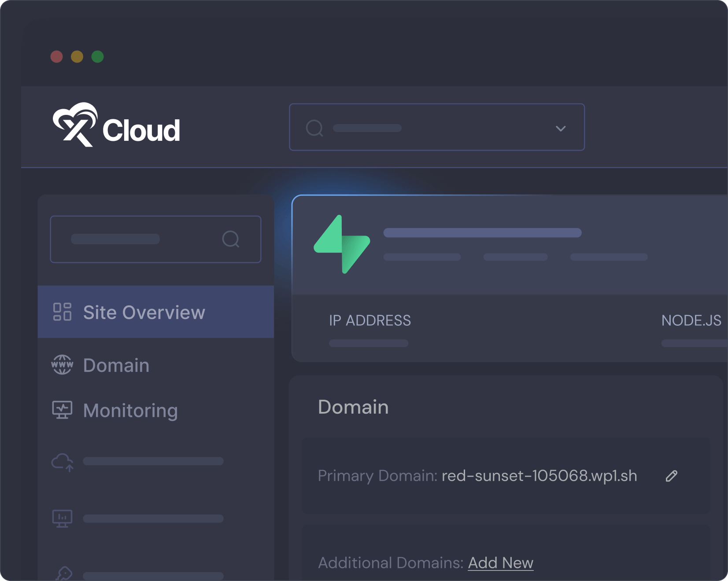Click the key icon in sidebar

coord(64,573)
